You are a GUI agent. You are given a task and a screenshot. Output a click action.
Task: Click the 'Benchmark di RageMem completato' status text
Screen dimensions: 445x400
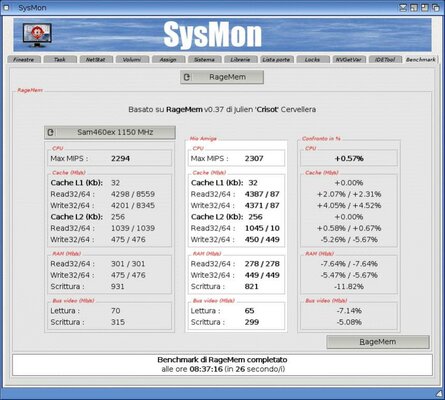pyautogui.click(x=222, y=360)
